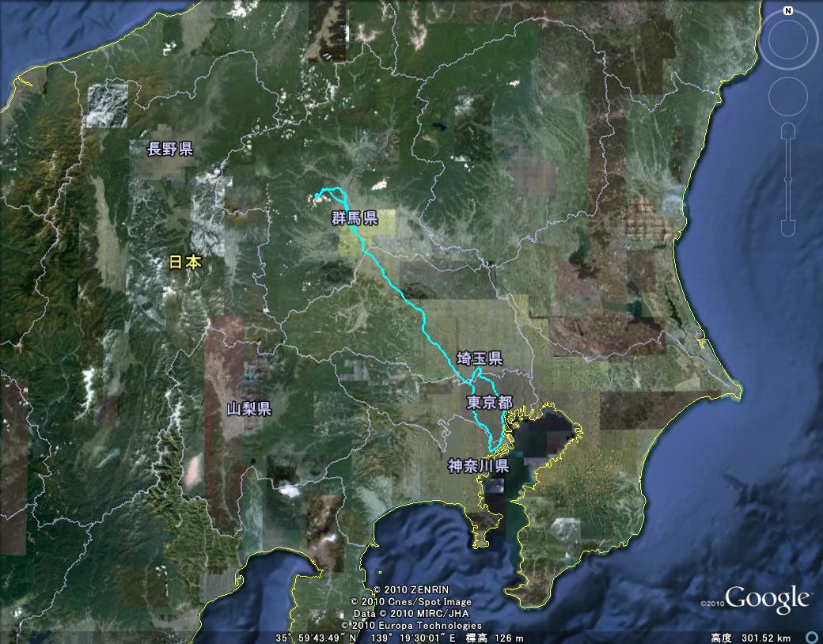Screen dimensions: 823x644
Task: Click the N north-reset marker on compass
Action: coord(787,11)
